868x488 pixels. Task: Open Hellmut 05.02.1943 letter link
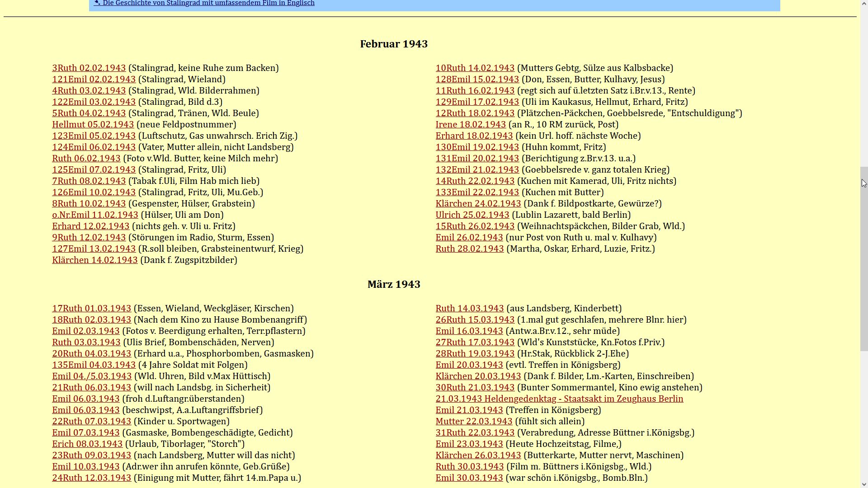coord(93,124)
